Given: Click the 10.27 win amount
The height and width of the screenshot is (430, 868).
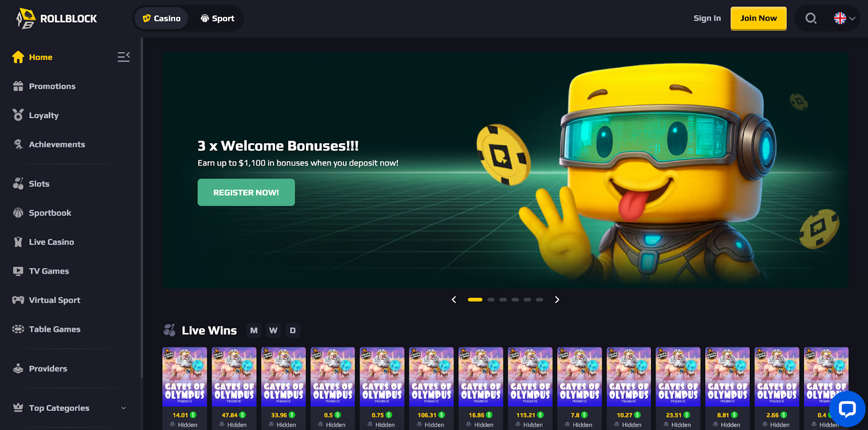Looking at the screenshot, I should [x=624, y=415].
